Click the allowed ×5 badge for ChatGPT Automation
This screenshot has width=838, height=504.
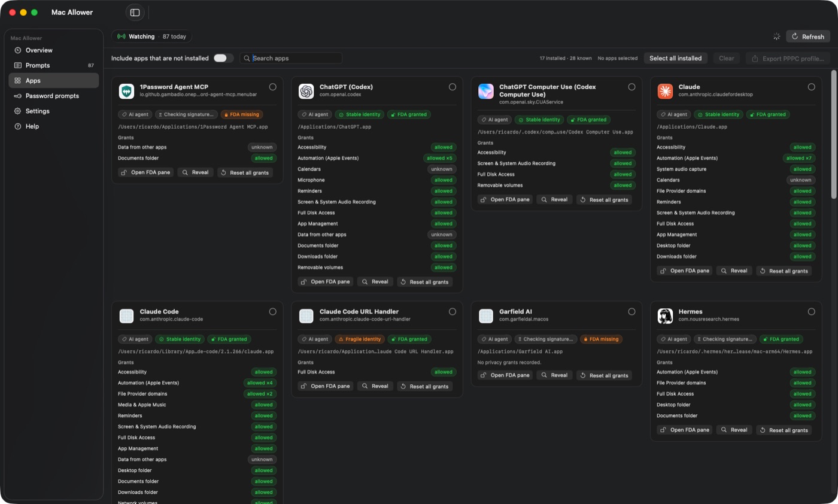439,158
